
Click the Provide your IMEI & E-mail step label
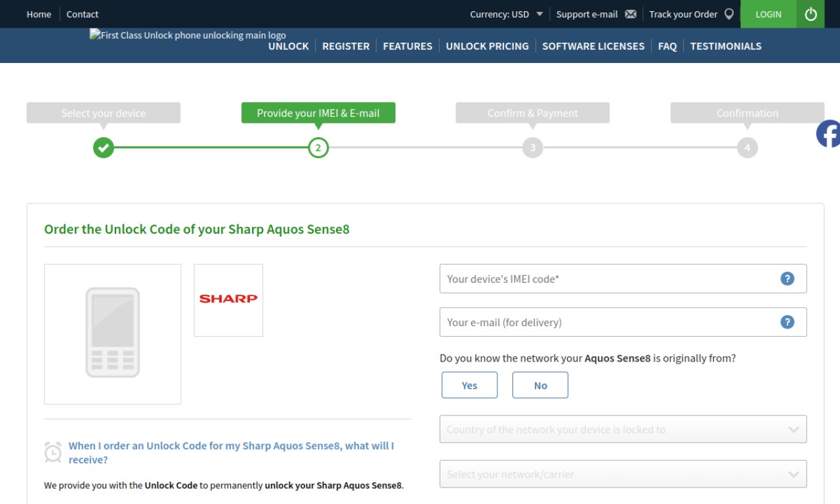point(318,113)
